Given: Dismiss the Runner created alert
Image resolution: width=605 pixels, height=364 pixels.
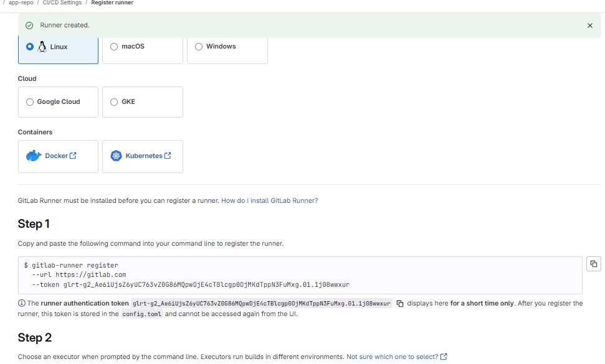Looking at the screenshot, I should [589, 26].
